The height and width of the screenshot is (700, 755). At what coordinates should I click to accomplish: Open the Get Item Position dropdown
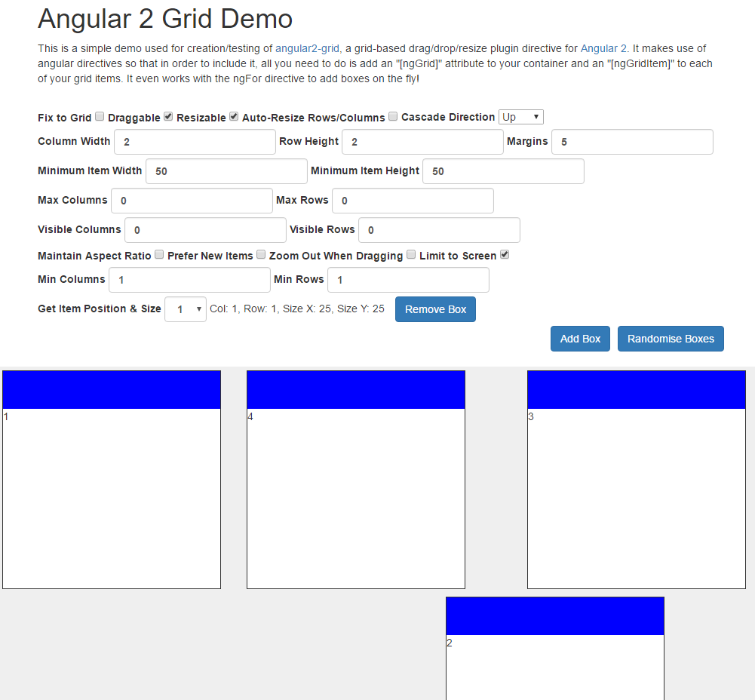click(186, 309)
